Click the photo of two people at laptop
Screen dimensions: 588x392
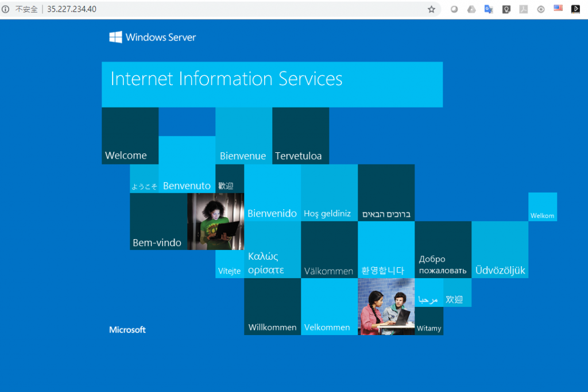tap(386, 307)
